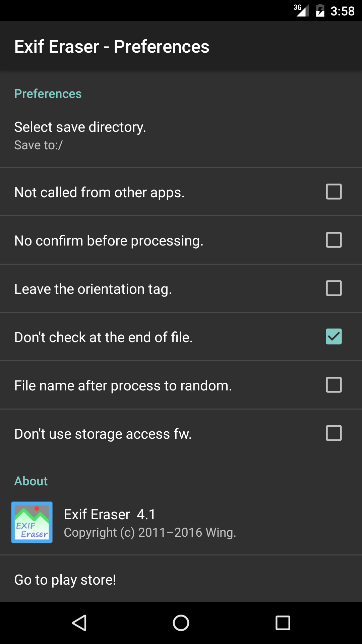Check 'Don't use storage access fw.' box
The height and width of the screenshot is (644, 362).
[x=334, y=433]
